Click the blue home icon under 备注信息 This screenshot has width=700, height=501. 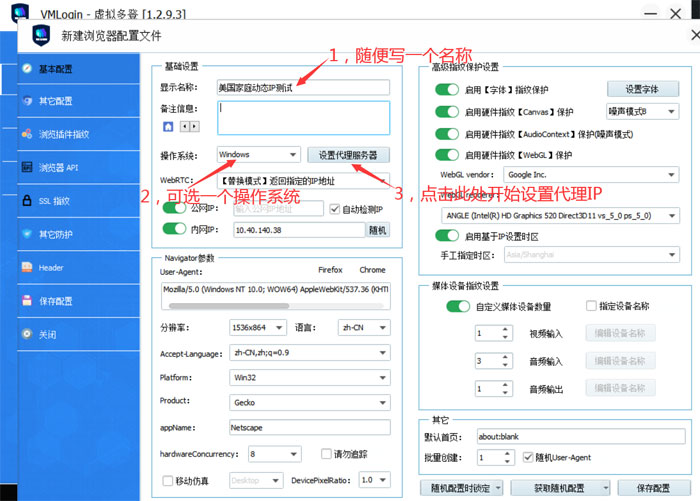168,127
